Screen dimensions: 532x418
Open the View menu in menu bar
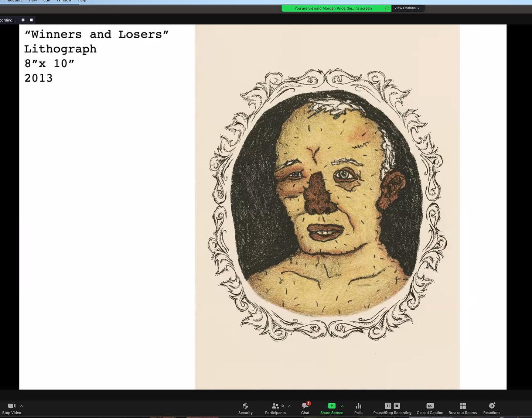click(33, 1)
